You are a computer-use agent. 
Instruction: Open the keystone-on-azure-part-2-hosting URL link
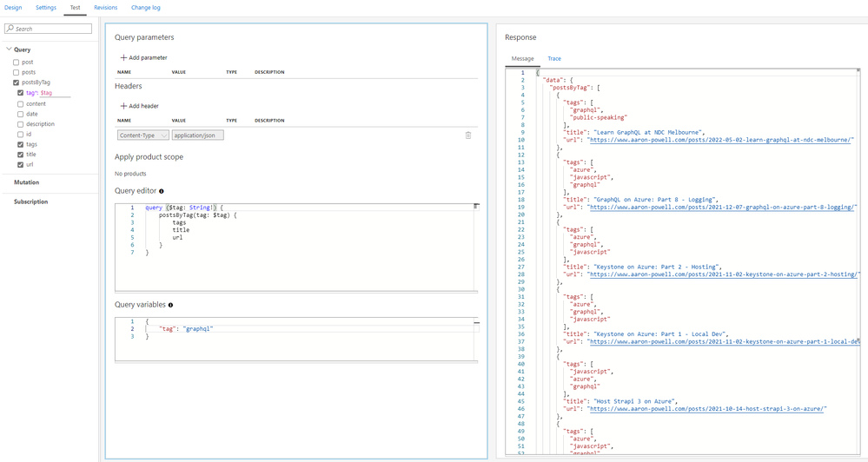[x=724, y=274]
